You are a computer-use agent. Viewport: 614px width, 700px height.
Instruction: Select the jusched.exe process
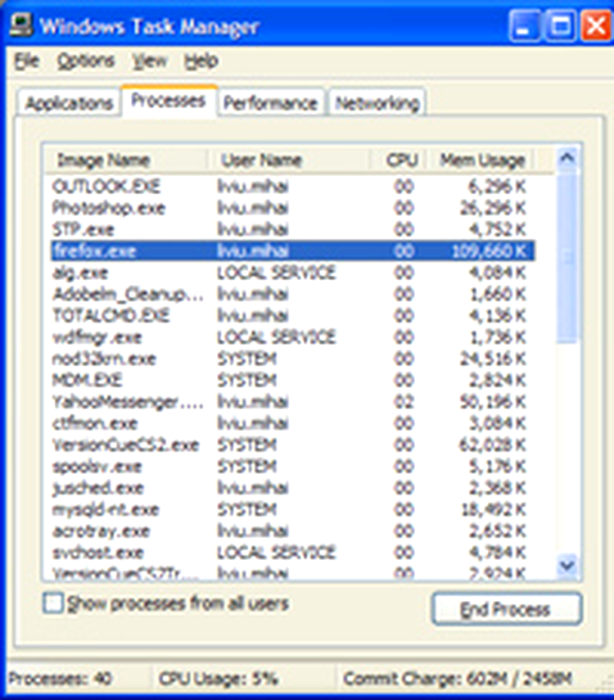pos(292,488)
